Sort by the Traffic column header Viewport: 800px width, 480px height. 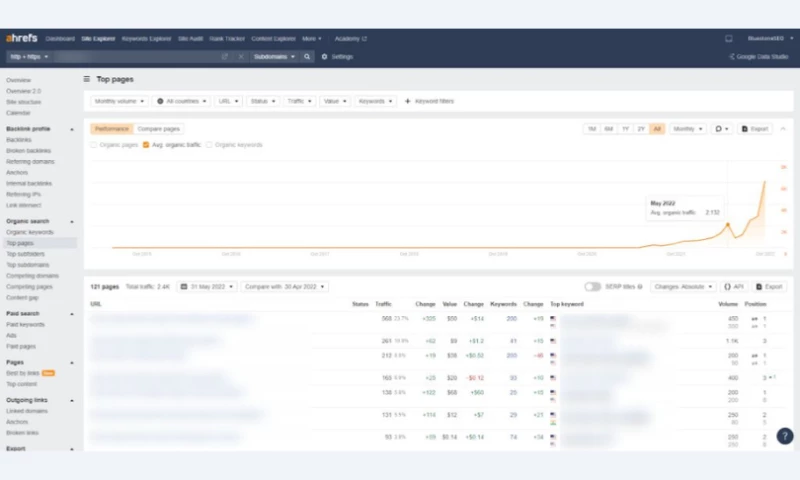point(383,304)
